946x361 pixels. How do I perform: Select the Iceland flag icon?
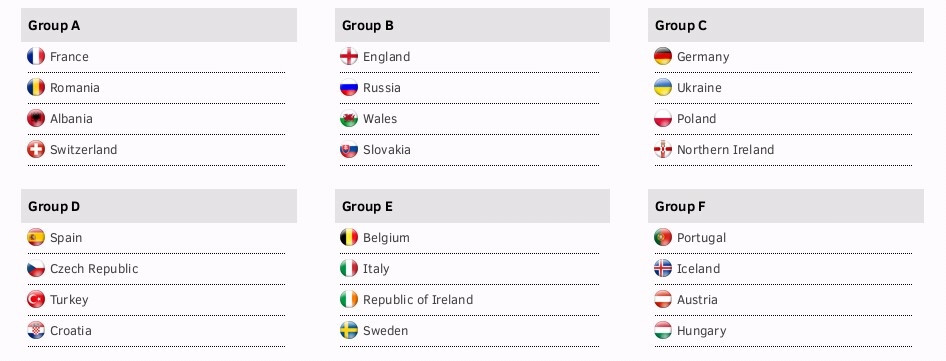click(x=662, y=269)
